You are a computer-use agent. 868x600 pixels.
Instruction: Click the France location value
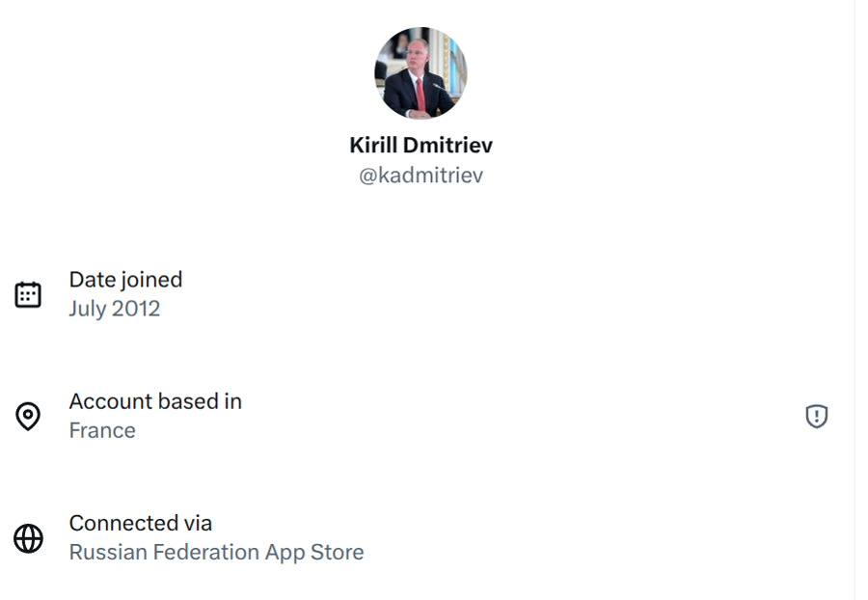(102, 430)
